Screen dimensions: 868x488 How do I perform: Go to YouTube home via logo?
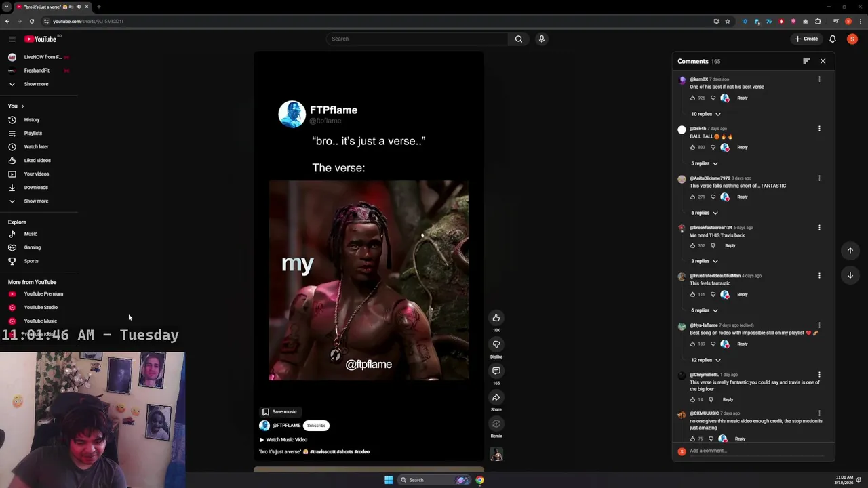(41, 39)
